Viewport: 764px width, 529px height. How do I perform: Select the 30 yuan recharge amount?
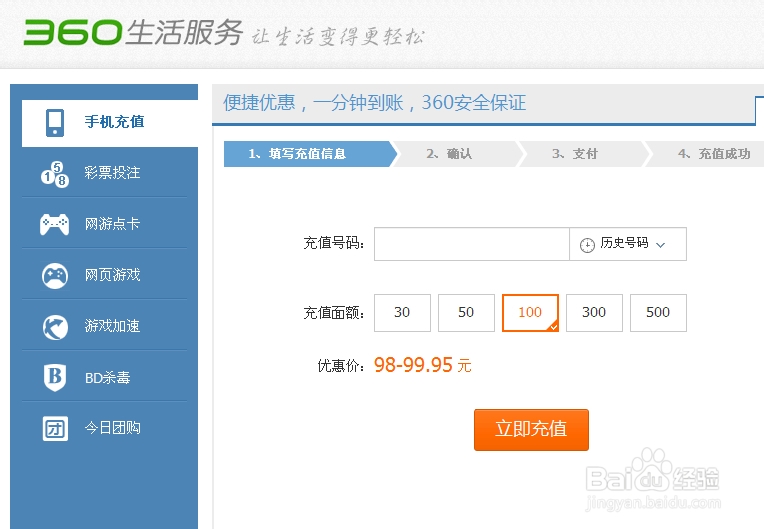(x=402, y=313)
